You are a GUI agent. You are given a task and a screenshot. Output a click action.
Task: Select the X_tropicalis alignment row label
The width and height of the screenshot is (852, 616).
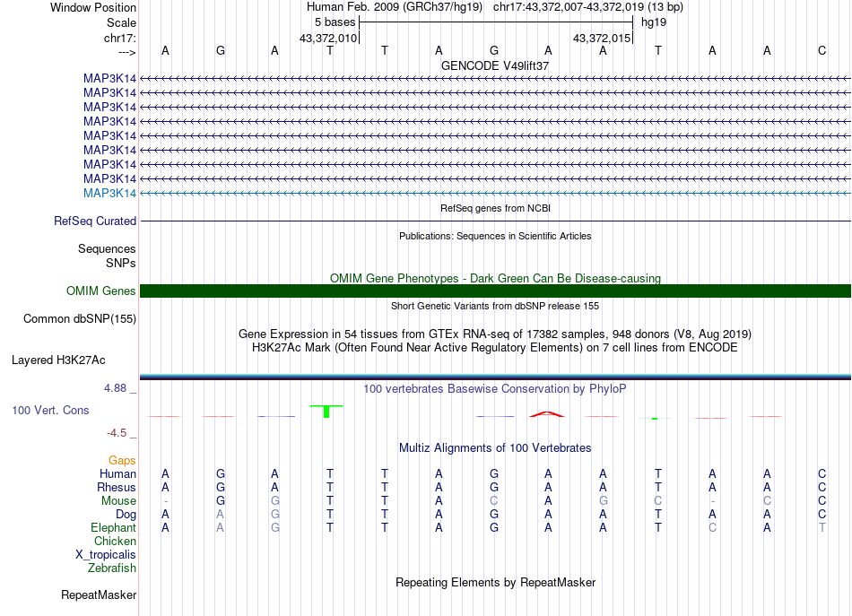[x=106, y=555]
